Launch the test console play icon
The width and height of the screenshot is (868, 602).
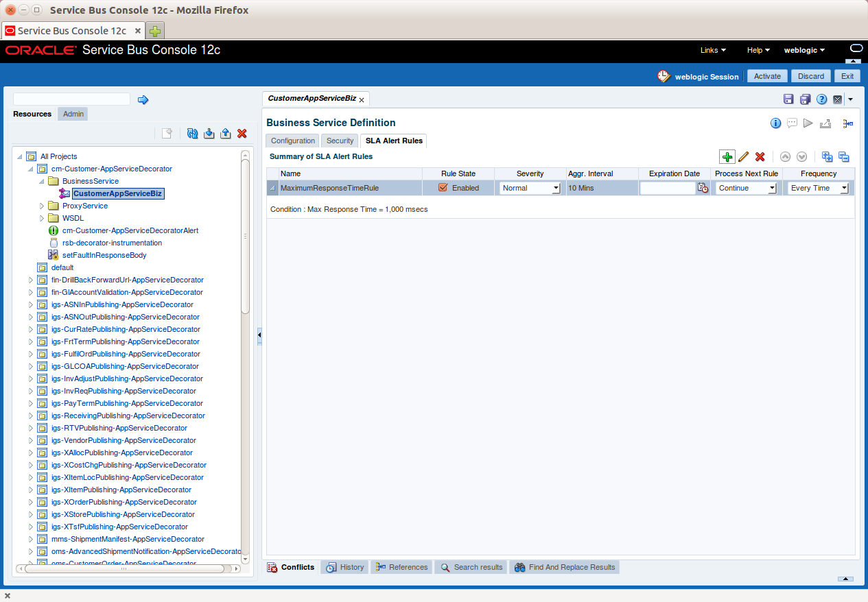808,123
